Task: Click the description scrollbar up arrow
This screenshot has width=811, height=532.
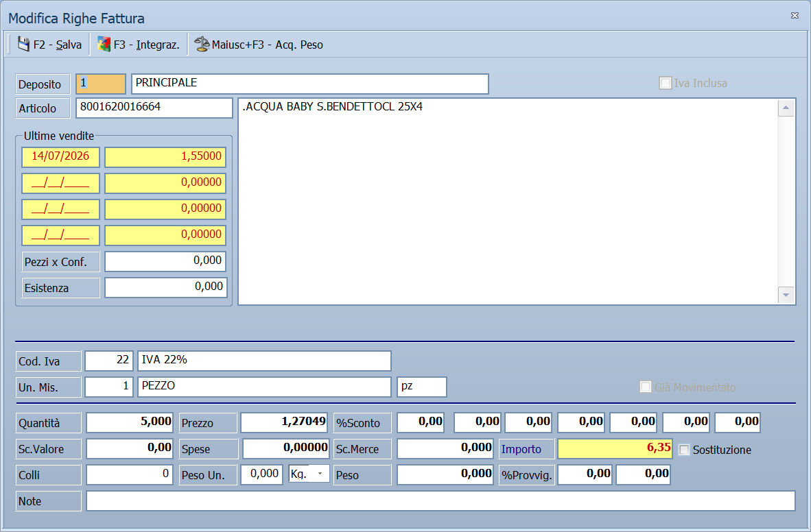Action: coord(786,108)
